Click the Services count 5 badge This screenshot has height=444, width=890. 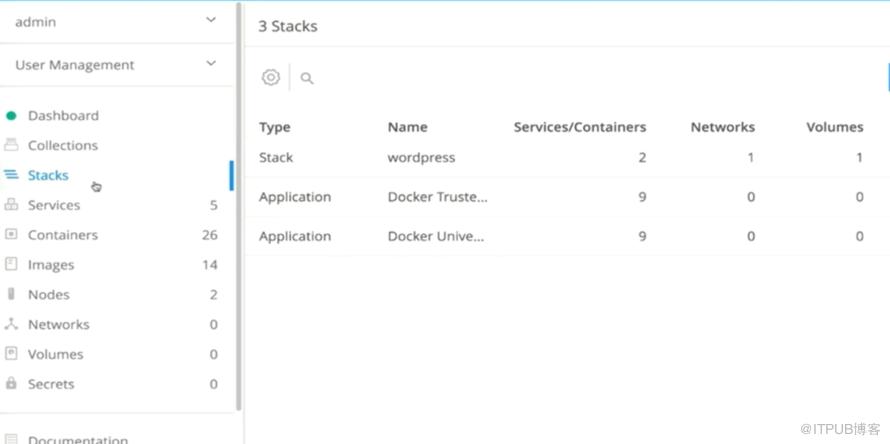(x=213, y=205)
